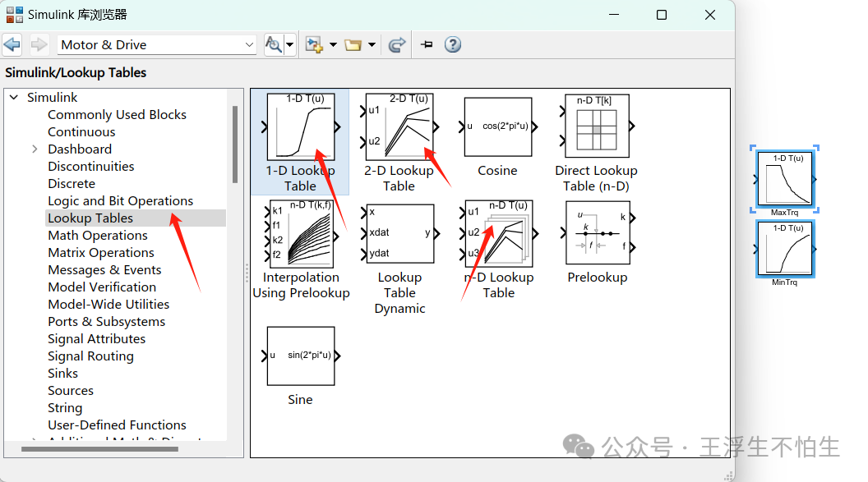868x482 pixels.
Task: Select Interpolation Using Prelookup block
Action: 301,234
